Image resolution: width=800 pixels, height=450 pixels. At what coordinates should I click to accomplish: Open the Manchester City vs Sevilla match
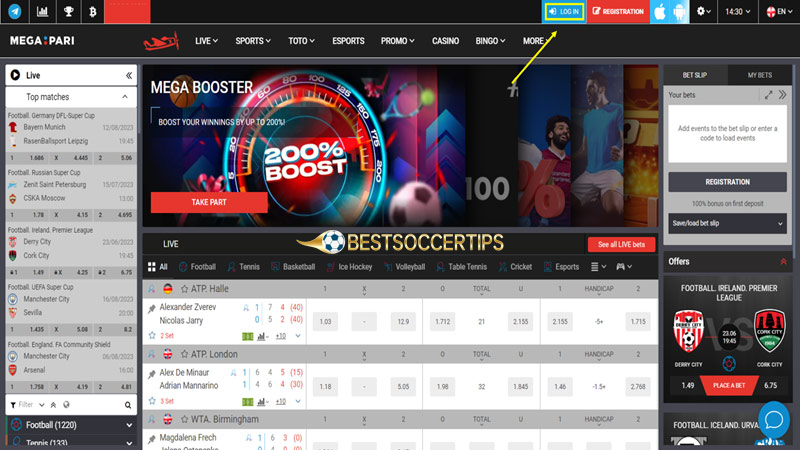point(71,306)
